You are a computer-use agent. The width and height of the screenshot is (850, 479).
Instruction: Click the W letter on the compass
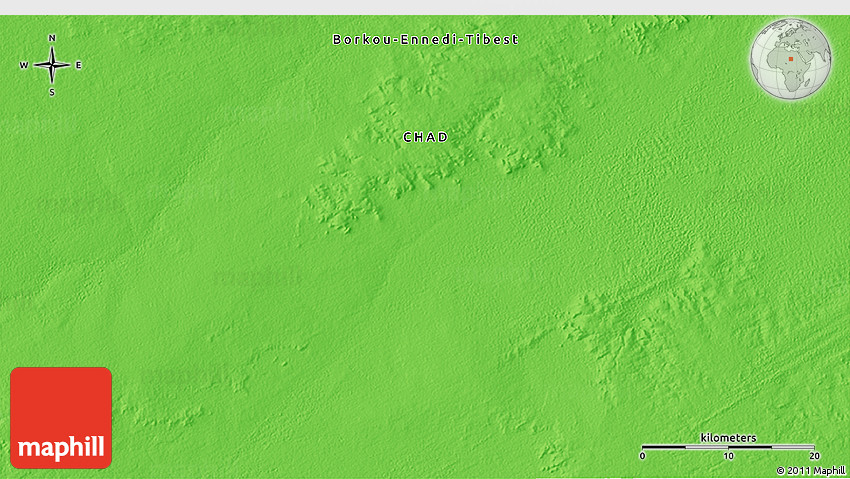(x=24, y=65)
